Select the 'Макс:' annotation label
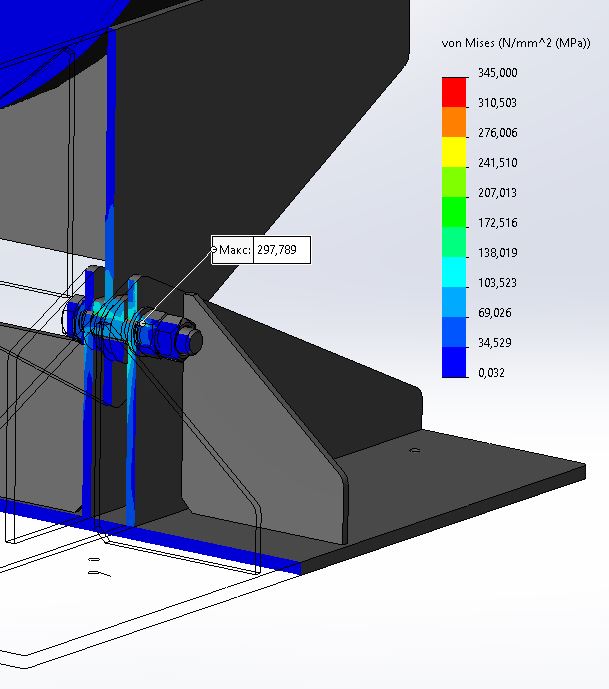The width and height of the screenshot is (609, 689). pyautogui.click(x=235, y=250)
